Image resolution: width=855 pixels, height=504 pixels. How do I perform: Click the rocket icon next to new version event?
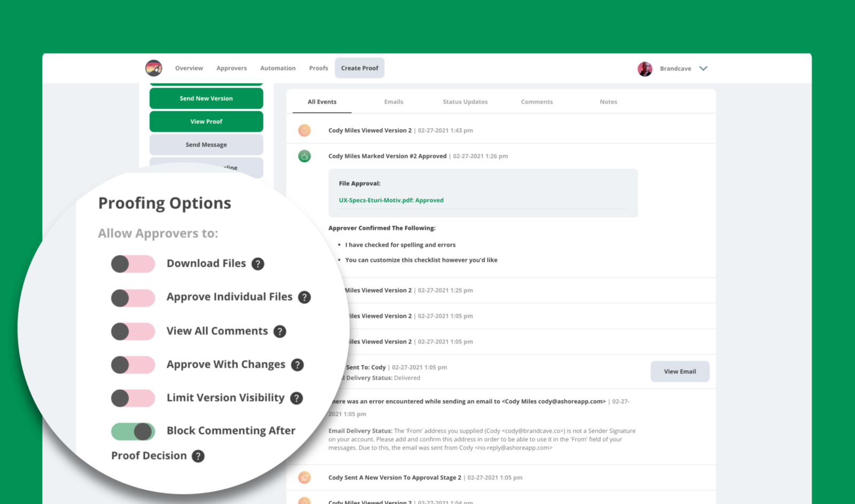[304, 477]
